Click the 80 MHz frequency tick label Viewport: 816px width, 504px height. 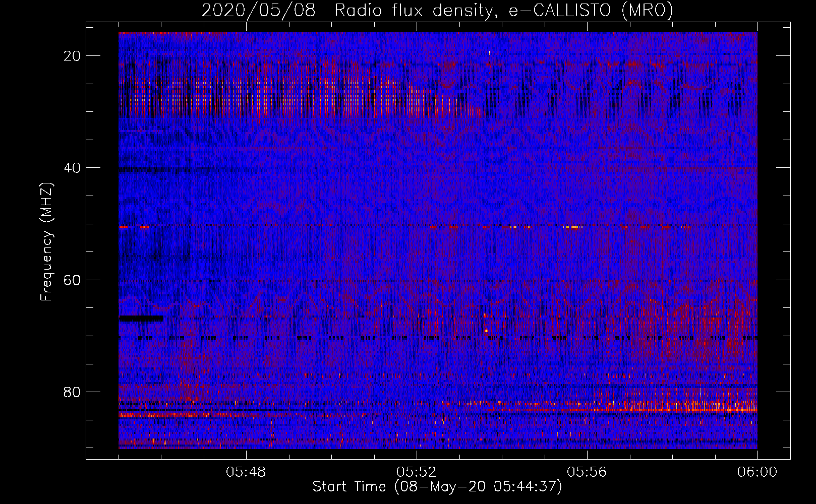click(x=73, y=392)
